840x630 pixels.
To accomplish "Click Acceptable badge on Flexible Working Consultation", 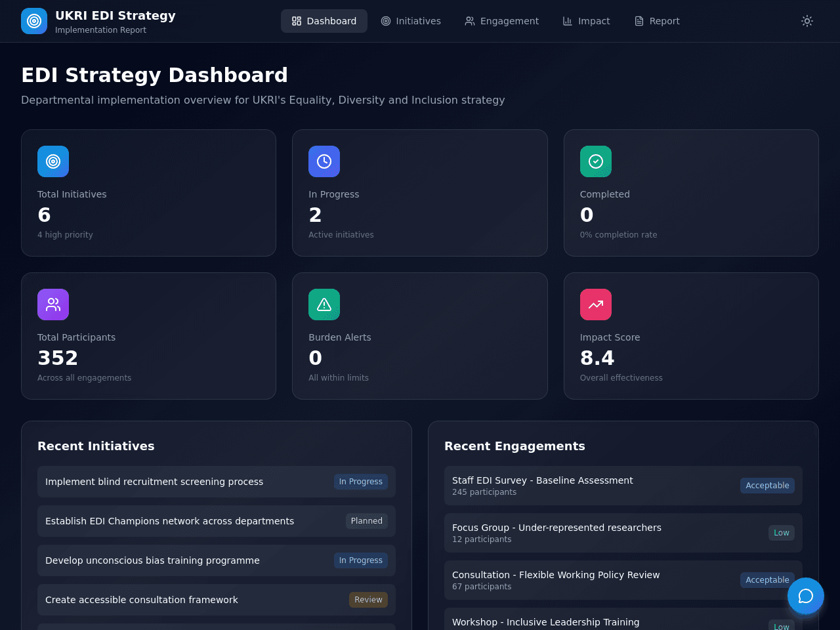I will (x=767, y=580).
